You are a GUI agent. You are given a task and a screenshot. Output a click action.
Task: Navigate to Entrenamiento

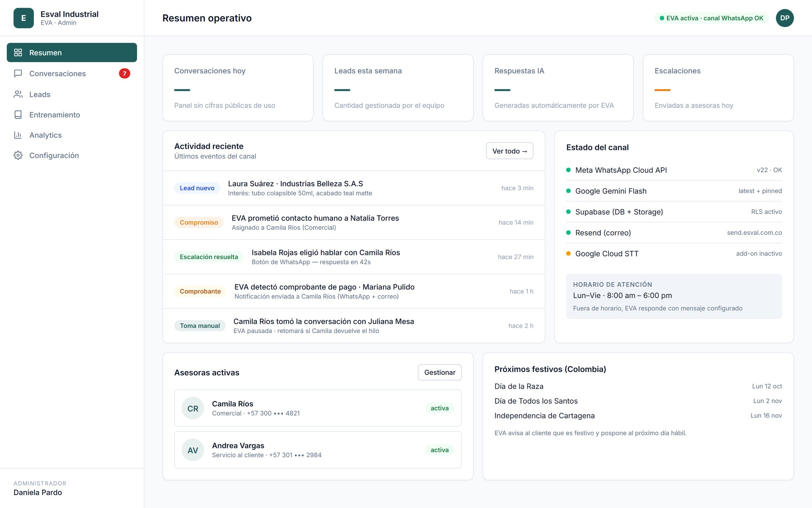[x=72, y=115]
